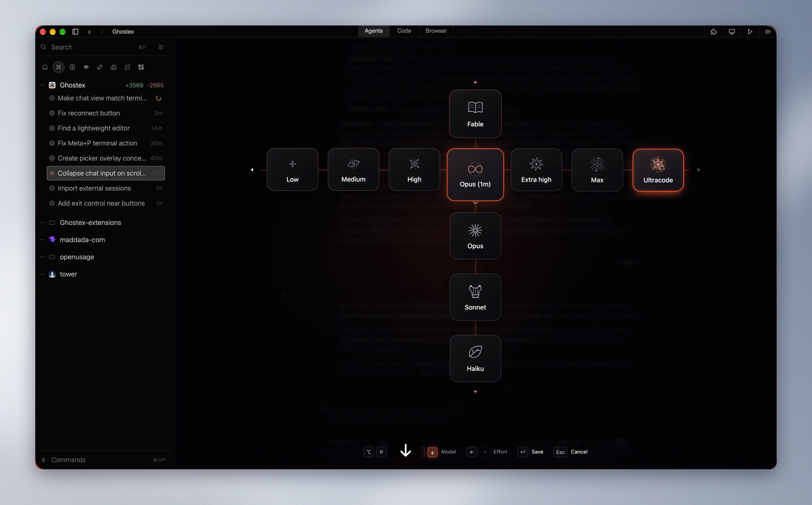812x505 pixels.
Task: Click the down triangle arrow below Haiku
Action: point(475,392)
